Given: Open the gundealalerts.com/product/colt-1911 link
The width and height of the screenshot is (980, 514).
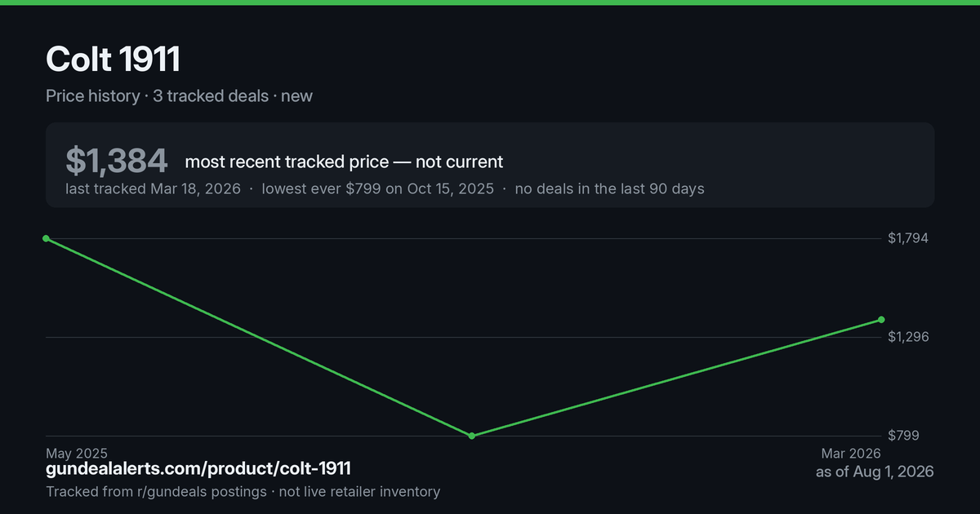Looking at the screenshot, I should (x=198, y=469).
